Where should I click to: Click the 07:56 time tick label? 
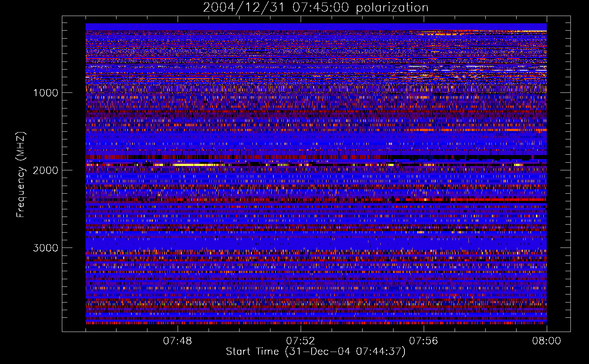pos(424,341)
